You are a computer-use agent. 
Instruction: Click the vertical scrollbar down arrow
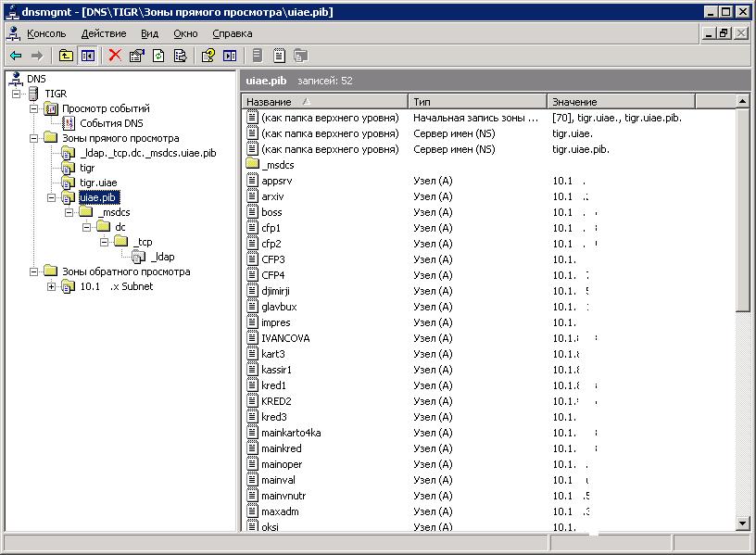pyautogui.click(x=742, y=523)
